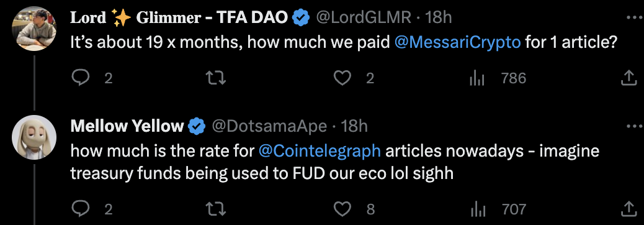
Task: Like Mellow Yellow's tweet with 8 likes
Action: click(342, 209)
